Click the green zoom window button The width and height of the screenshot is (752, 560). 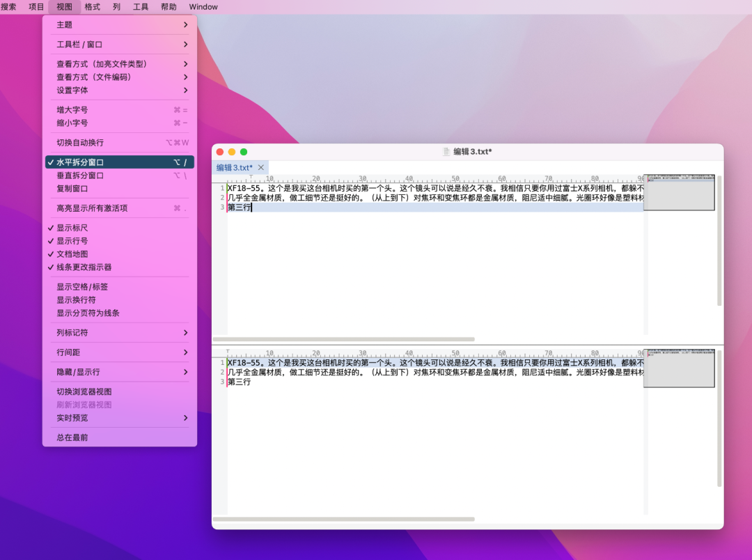pos(244,152)
